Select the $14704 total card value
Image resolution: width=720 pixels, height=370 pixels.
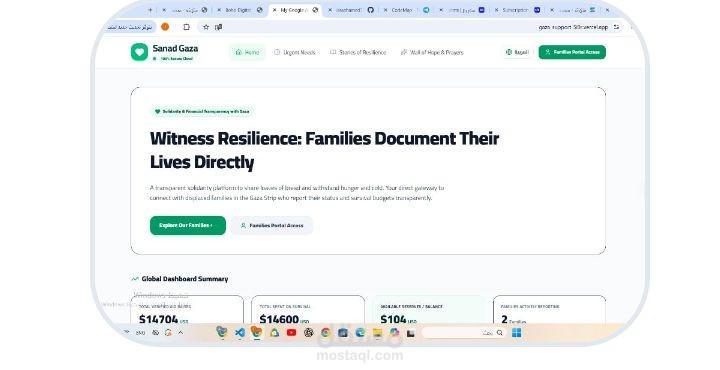click(158, 319)
